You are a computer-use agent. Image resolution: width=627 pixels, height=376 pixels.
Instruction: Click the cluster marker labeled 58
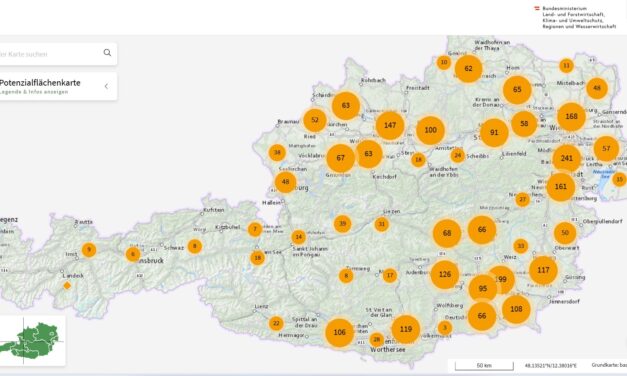[x=524, y=124]
